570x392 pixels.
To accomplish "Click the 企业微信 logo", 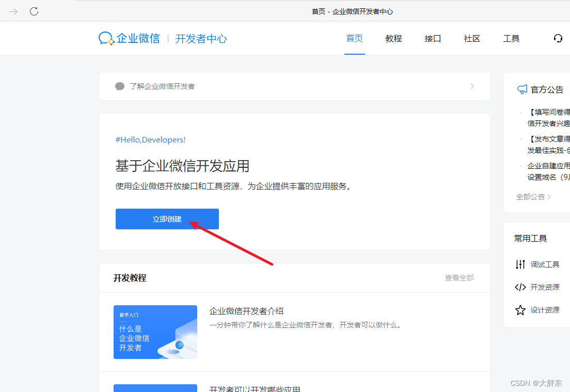I will [129, 39].
